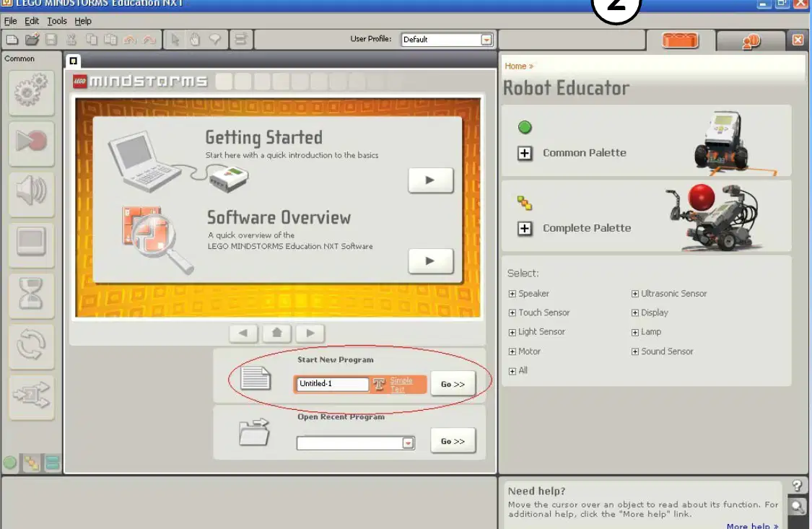Switch to Complete palette tab at bottom

[31, 463]
